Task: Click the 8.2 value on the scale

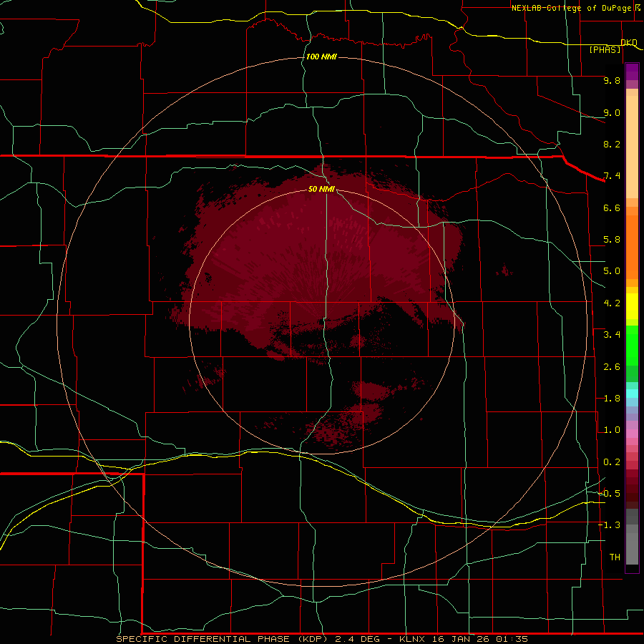Action: click(612, 144)
